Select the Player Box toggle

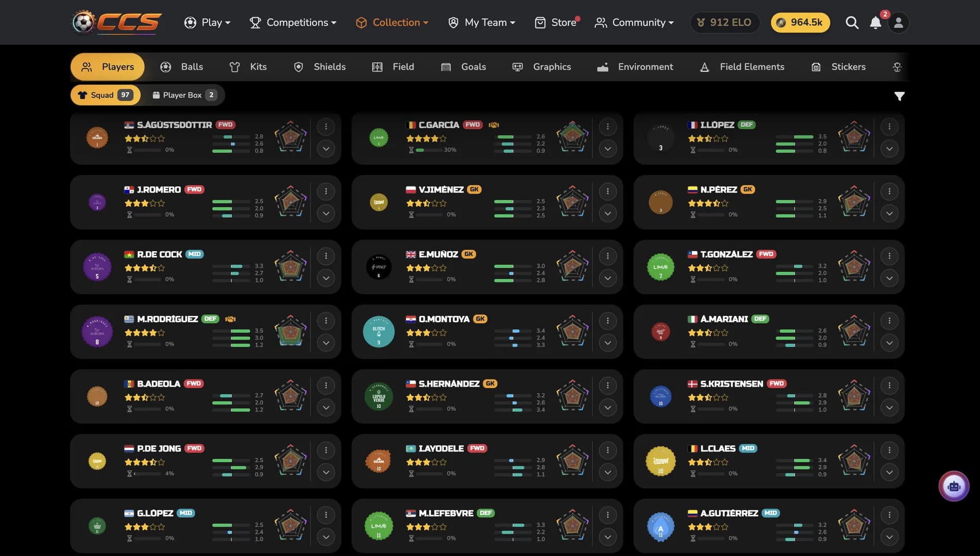click(184, 95)
